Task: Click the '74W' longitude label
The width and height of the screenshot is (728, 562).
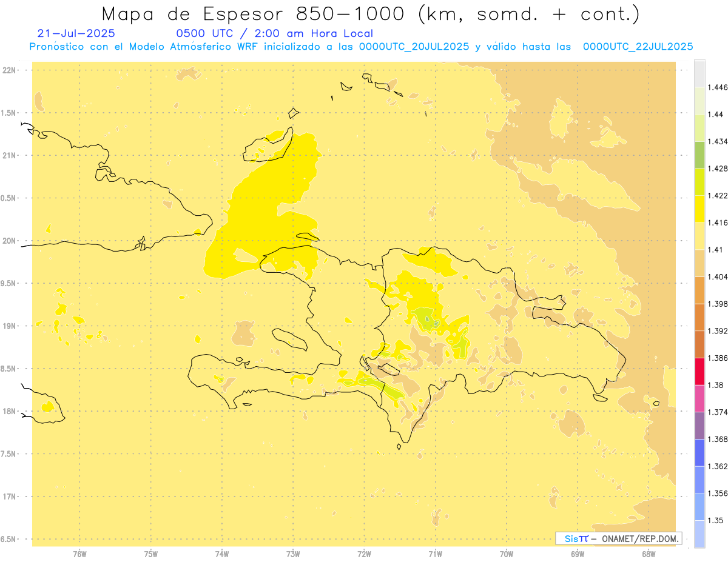Action: tap(222, 554)
